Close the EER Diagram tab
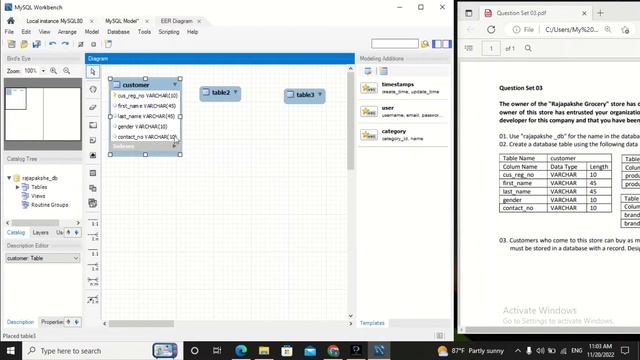 199,21
